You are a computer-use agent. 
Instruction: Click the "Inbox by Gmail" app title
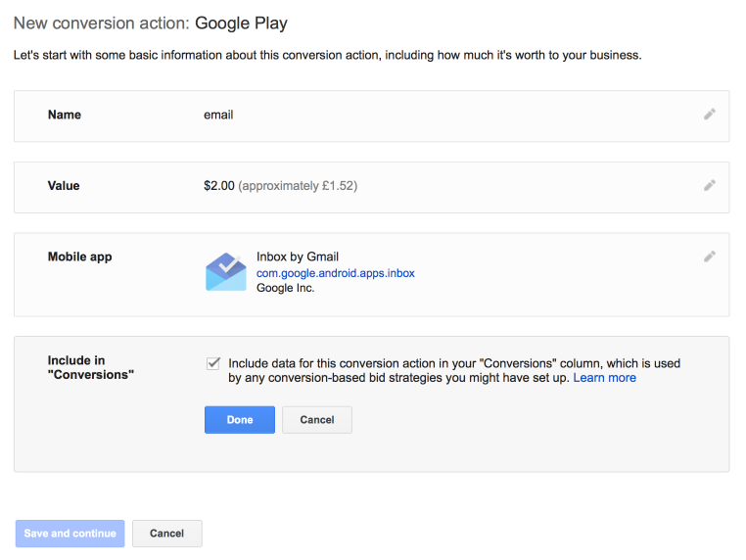click(x=298, y=257)
